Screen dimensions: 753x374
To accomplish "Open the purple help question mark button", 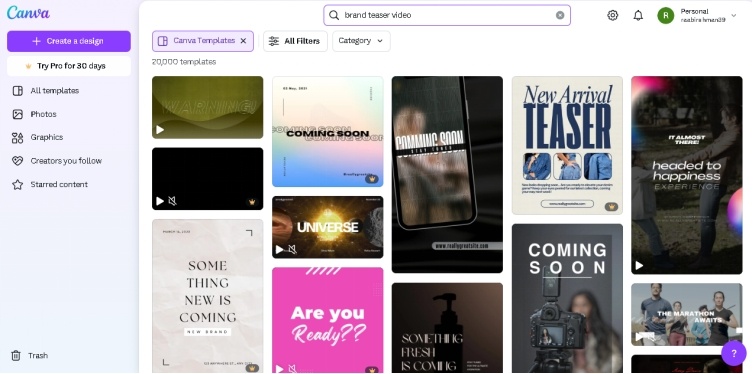I will 733,354.
